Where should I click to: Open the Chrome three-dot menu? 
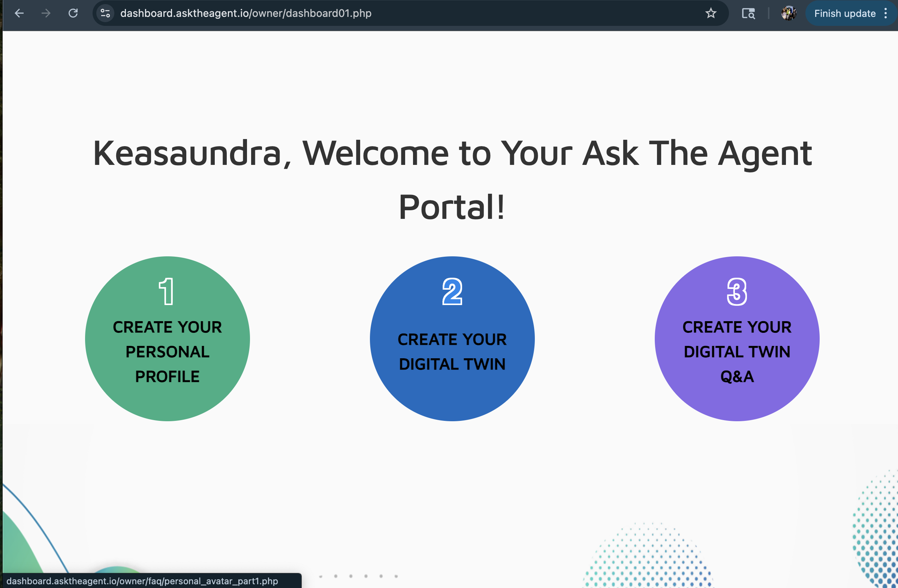pos(886,13)
